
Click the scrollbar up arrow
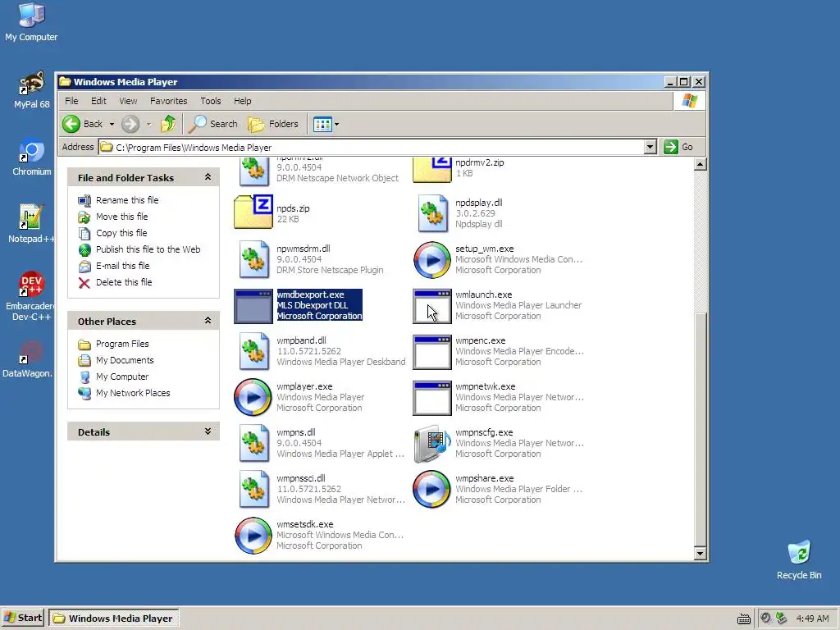701,164
